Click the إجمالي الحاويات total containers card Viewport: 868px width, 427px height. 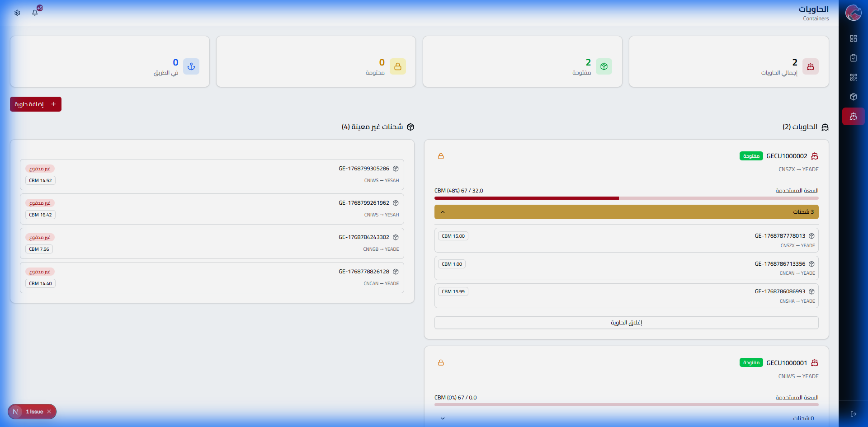728,61
